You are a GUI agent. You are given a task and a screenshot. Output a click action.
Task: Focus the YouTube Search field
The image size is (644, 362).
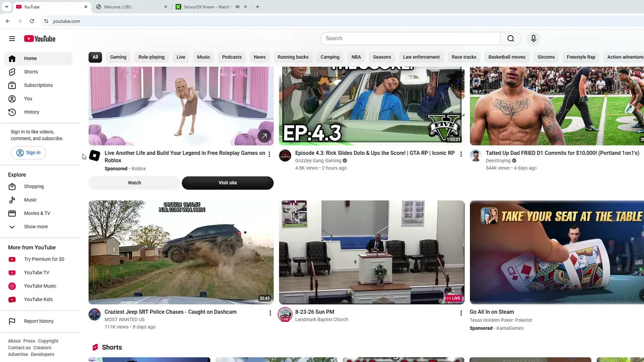pos(411,38)
